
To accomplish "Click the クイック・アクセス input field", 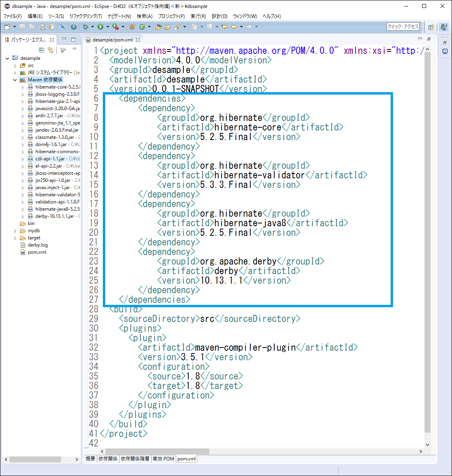I will click(x=403, y=27).
